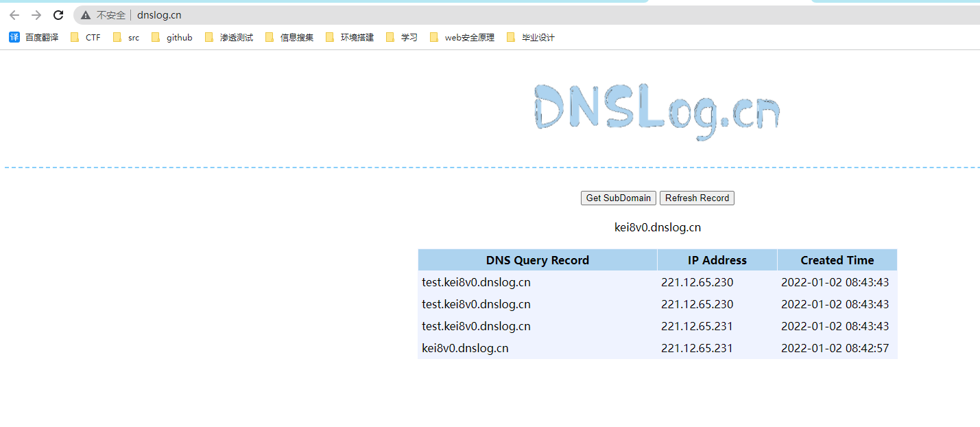
Task: Open the web安全原理 bookmark folder
Action: click(462, 38)
